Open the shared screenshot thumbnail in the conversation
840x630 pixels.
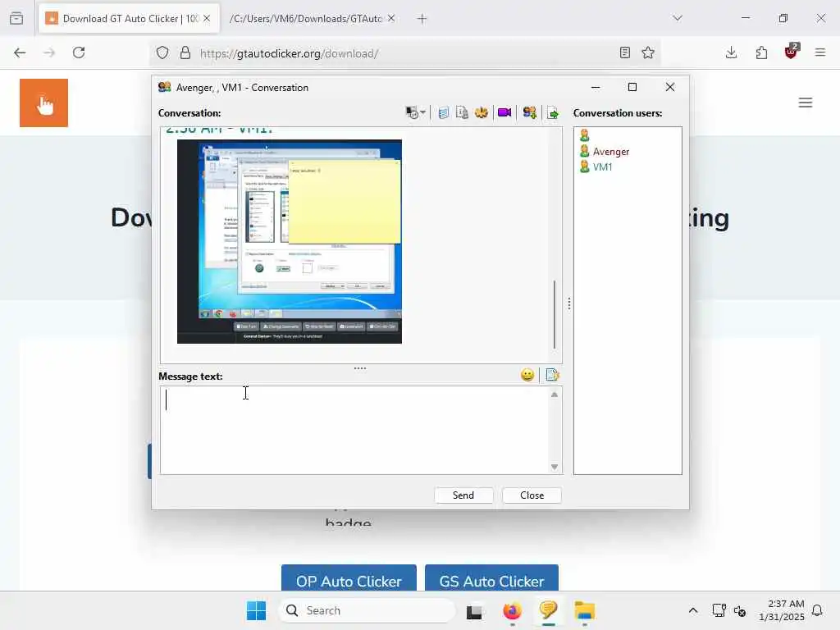290,242
